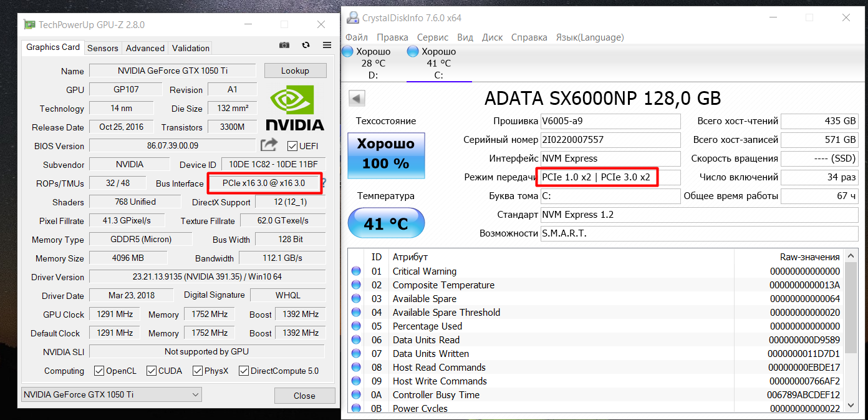Screen dimensions: 868x420
Task: Click the Хорошо 100 % health status button
Action: coord(386,154)
